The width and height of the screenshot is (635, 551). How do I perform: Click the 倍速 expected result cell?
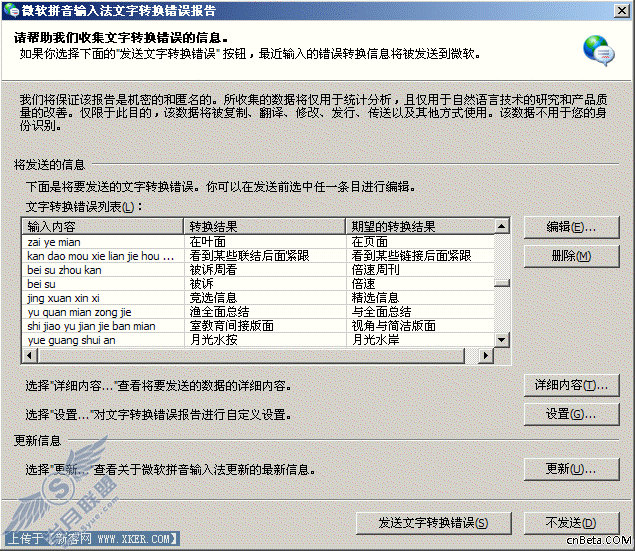click(420, 284)
